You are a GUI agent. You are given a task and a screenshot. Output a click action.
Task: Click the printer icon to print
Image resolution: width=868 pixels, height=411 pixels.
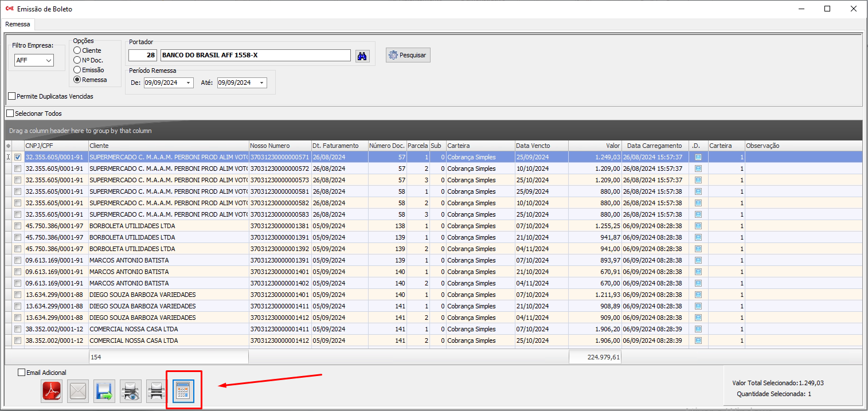tap(157, 391)
